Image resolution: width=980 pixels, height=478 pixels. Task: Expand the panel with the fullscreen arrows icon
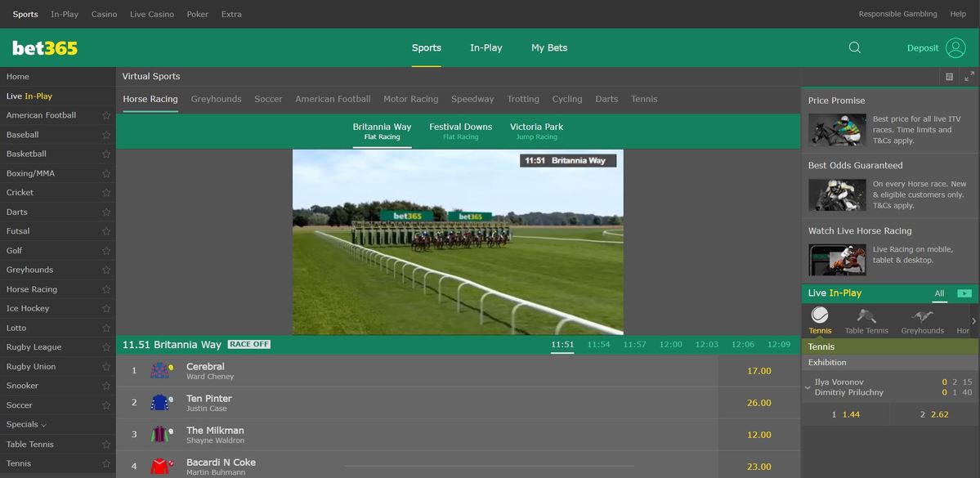(969, 76)
